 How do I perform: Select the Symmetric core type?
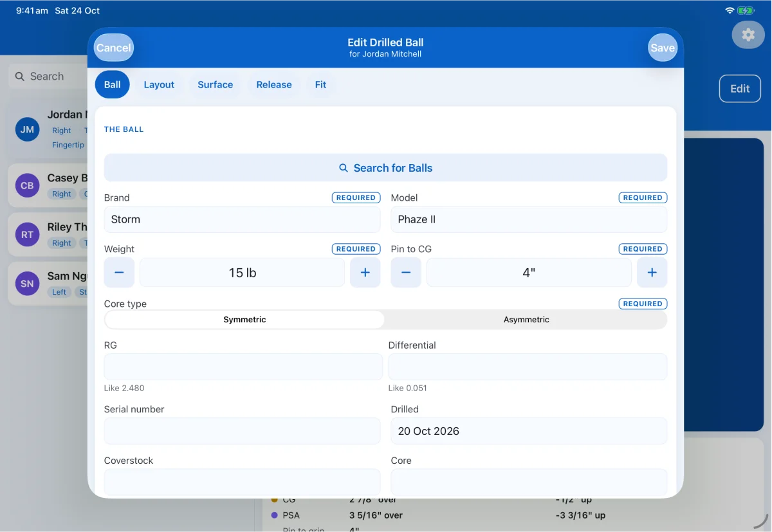[x=244, y=320]
